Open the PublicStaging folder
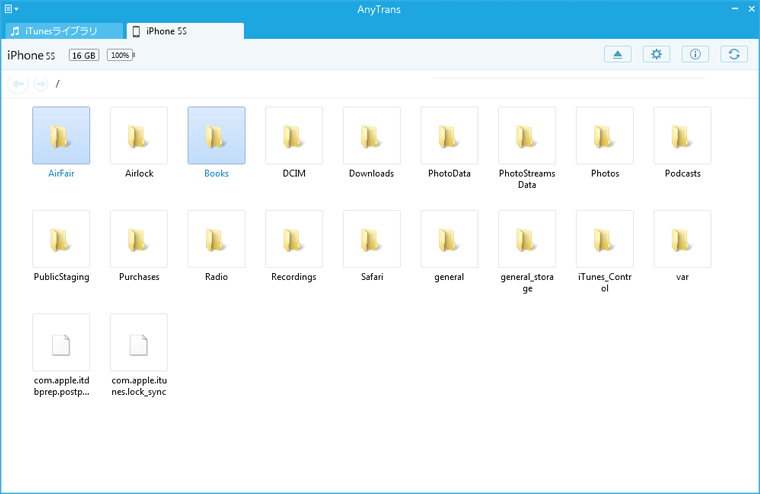 pyautogui.click(x=61, y=239)
